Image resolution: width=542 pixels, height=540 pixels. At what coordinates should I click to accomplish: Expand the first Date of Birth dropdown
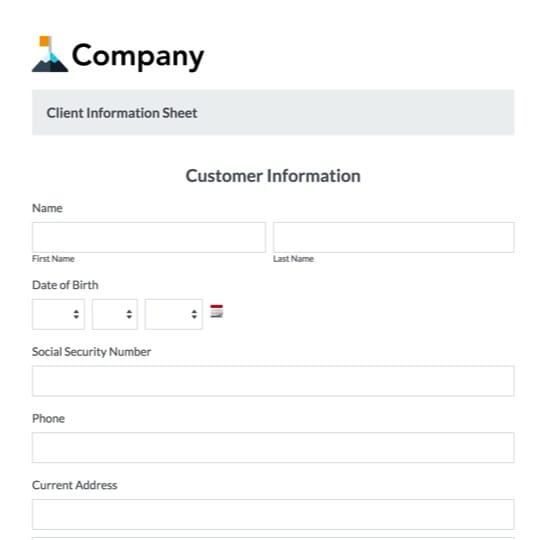[58, 314]
